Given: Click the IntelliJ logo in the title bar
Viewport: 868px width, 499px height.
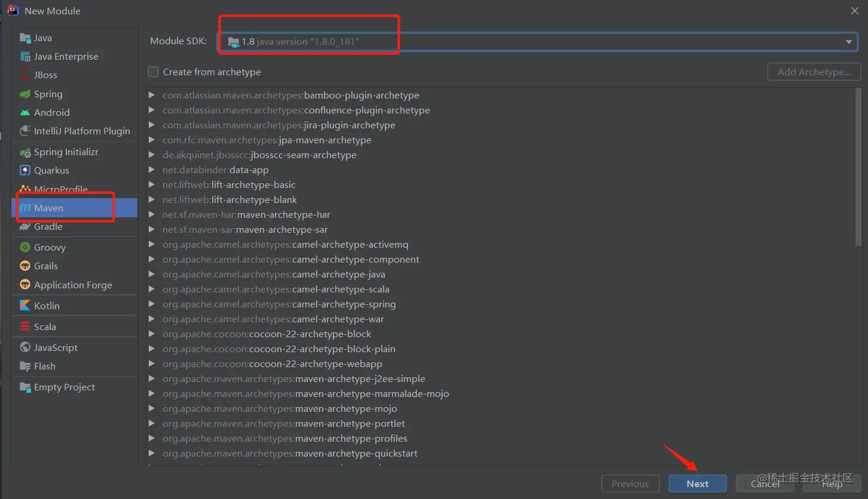Looking at the screenshot, I should (13, 11).
